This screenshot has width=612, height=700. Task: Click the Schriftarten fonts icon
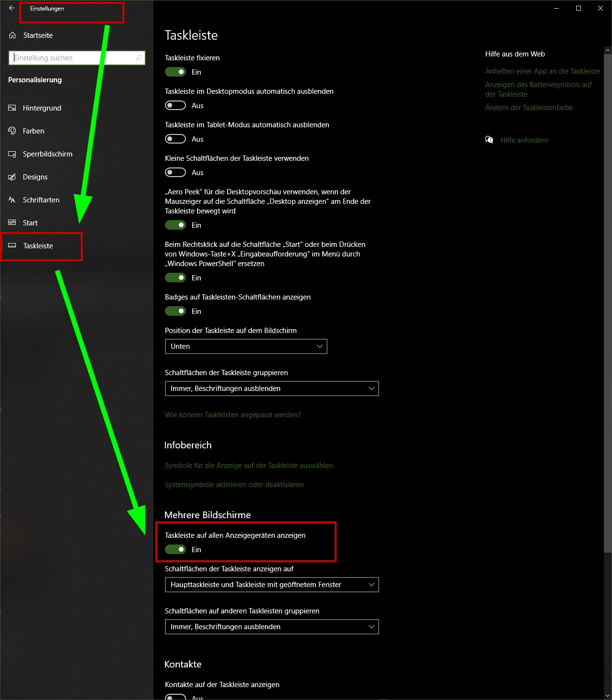coord(12,200)
